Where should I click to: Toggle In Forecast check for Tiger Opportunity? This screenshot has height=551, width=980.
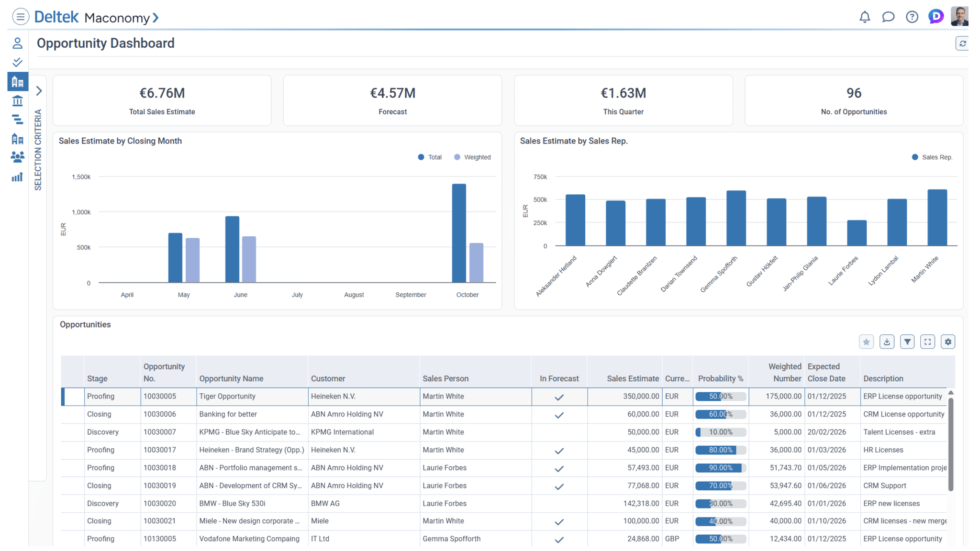tap(559, 397)
